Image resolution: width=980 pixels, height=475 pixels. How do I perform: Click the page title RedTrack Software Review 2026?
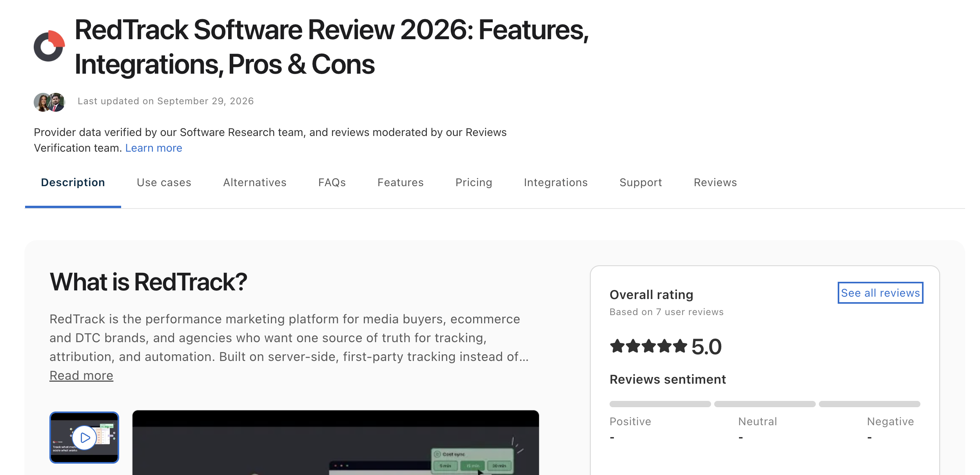coord(332,47)
